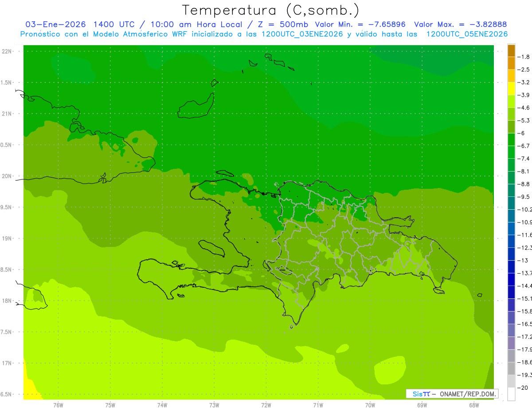
Task: Select the '1200UTC_05ENE2026' valid-until text
Action: (x=467, y=34)
